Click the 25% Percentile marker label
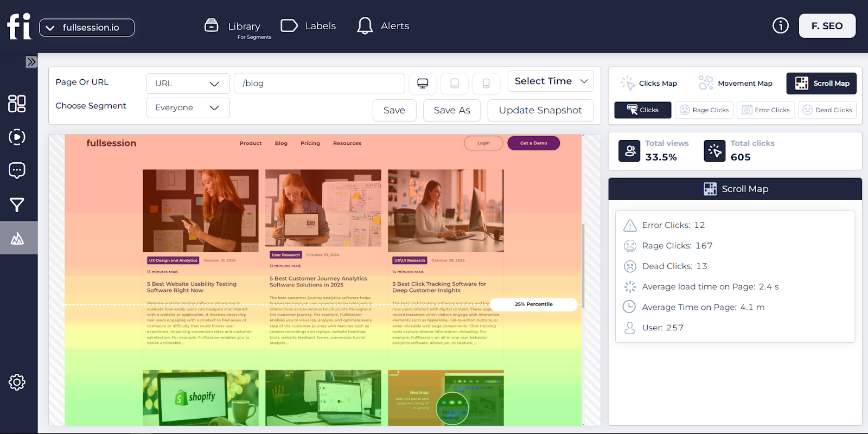Viewport: 868px width, 434px height. coord(534,304)
